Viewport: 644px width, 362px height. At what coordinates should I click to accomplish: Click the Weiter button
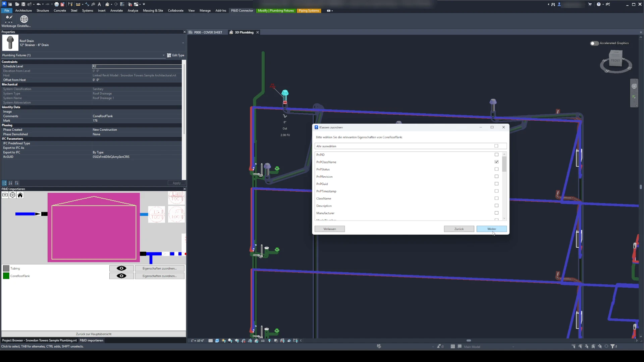pyautogui.click(x=491, y=229)
